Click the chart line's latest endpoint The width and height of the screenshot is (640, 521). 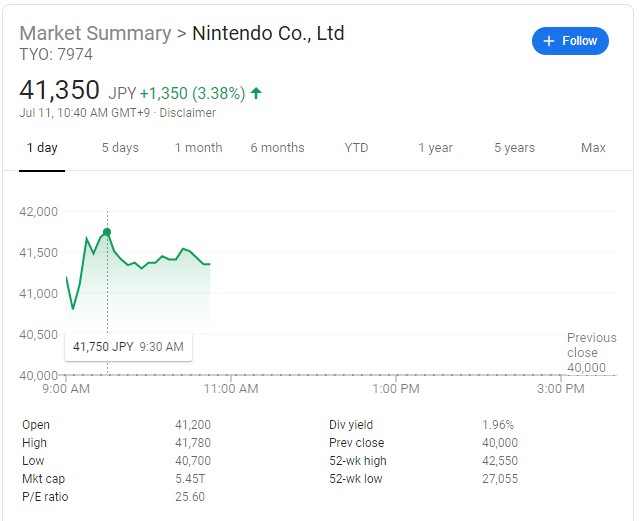click(x=209, y=264)
